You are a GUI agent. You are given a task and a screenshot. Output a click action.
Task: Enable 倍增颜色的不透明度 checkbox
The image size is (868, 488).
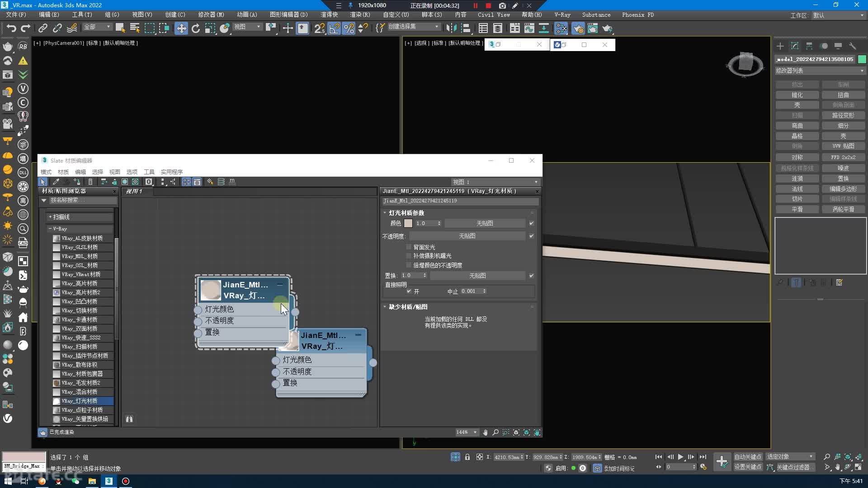[409, 265]
